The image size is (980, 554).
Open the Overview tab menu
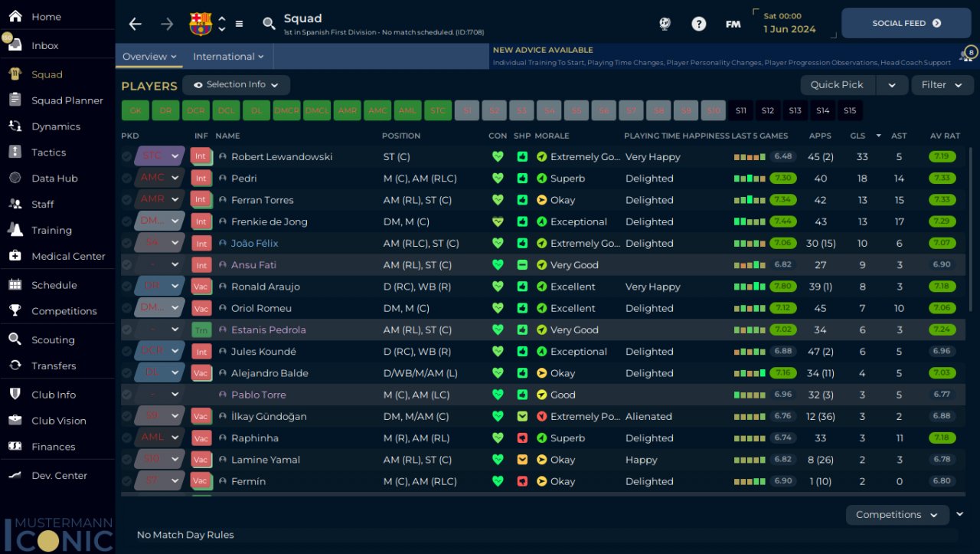coord(149,56)
